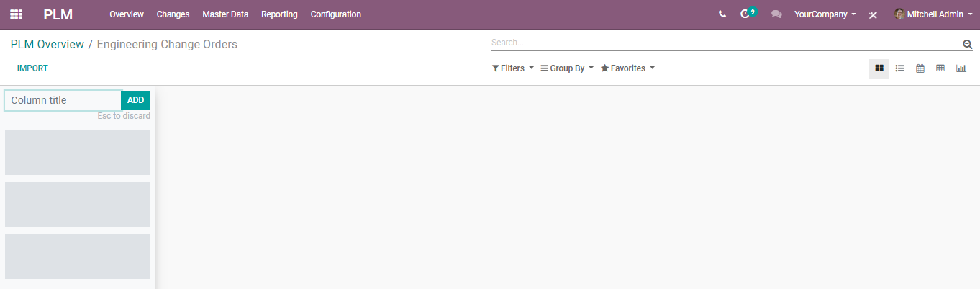Screen dimensions: 980x289
Task: Expand the Favorites dropdown
Action: [627, 68]
